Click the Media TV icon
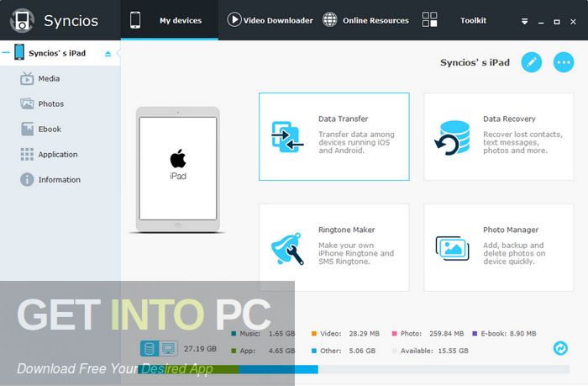Screen dimensions: 588x386 27,78
